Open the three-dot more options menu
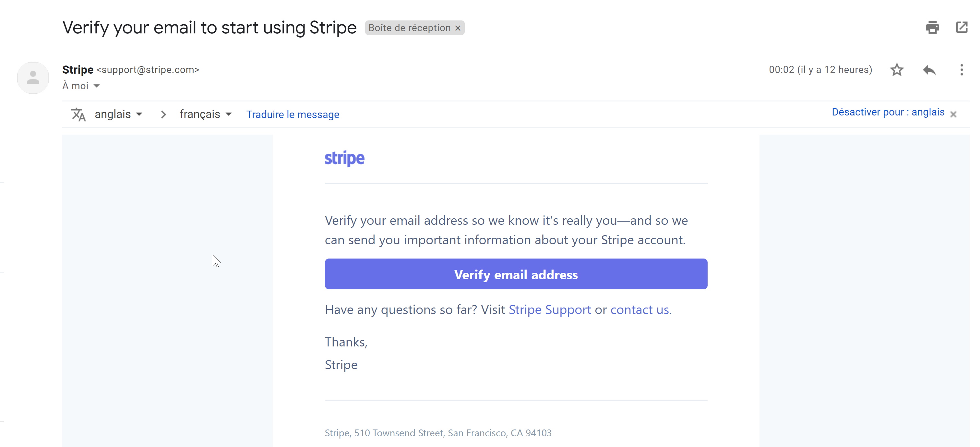980x447 pixels. click(x=962, y=70)
